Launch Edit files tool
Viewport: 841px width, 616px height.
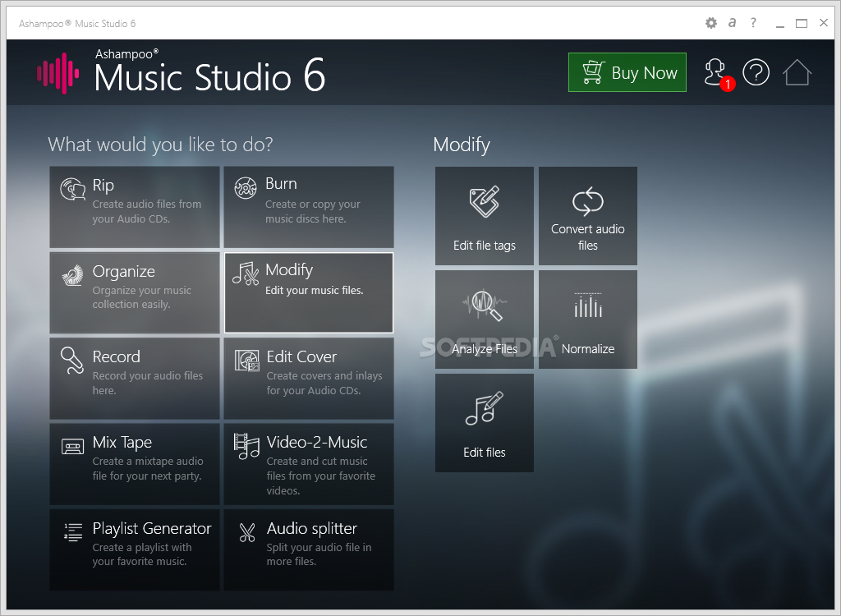(485, 423)
